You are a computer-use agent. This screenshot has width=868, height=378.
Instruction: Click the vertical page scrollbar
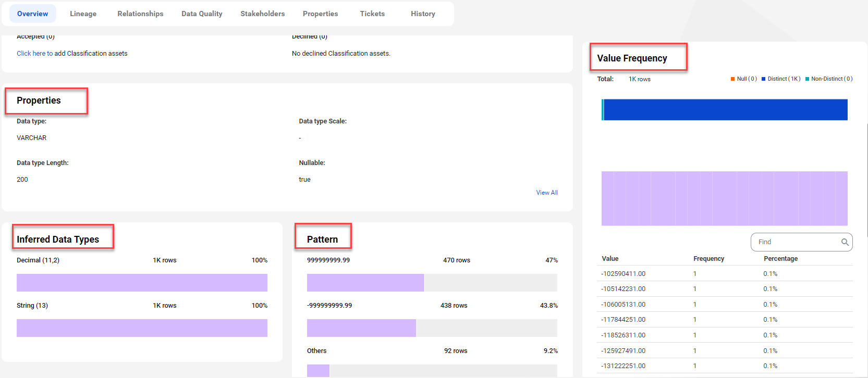point(866,180)
